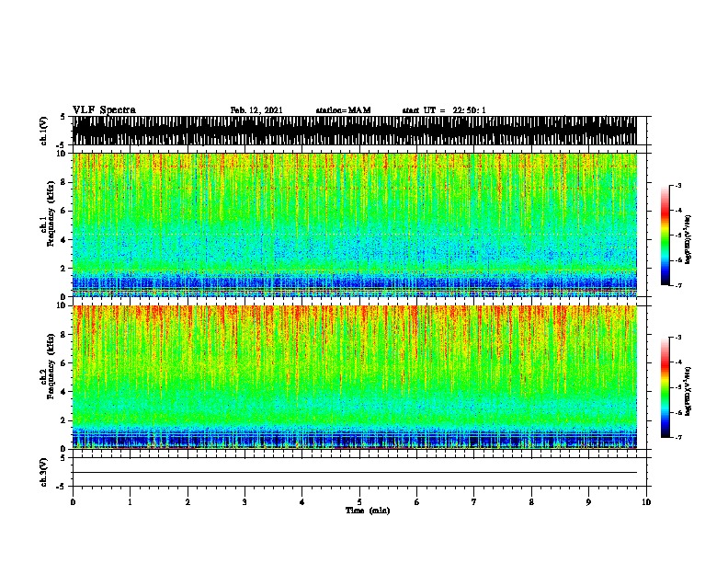Click time axis tick label '9'
Image resolution: width=728 pixels, height=563 pixels.
coord(588,502)
